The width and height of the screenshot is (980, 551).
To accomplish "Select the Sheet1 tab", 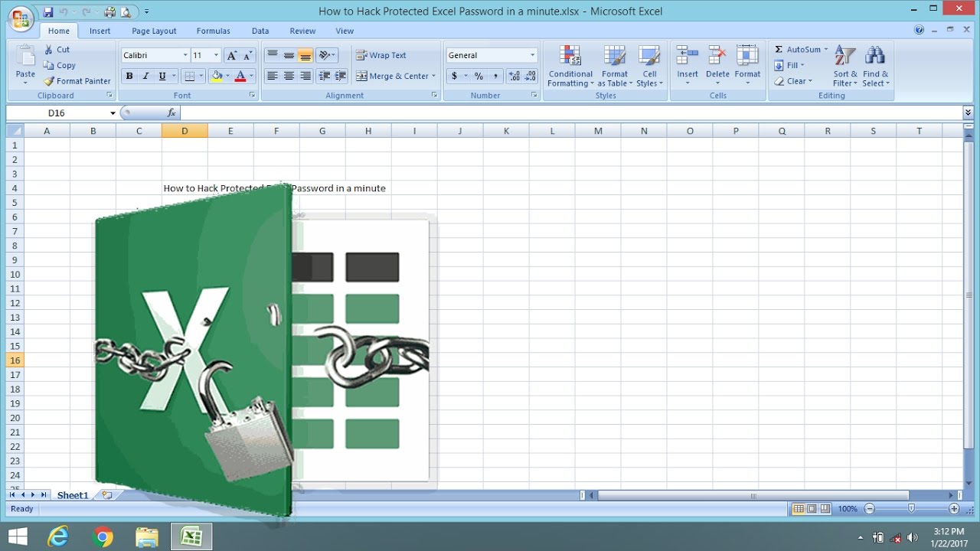I will coord(73,495).
